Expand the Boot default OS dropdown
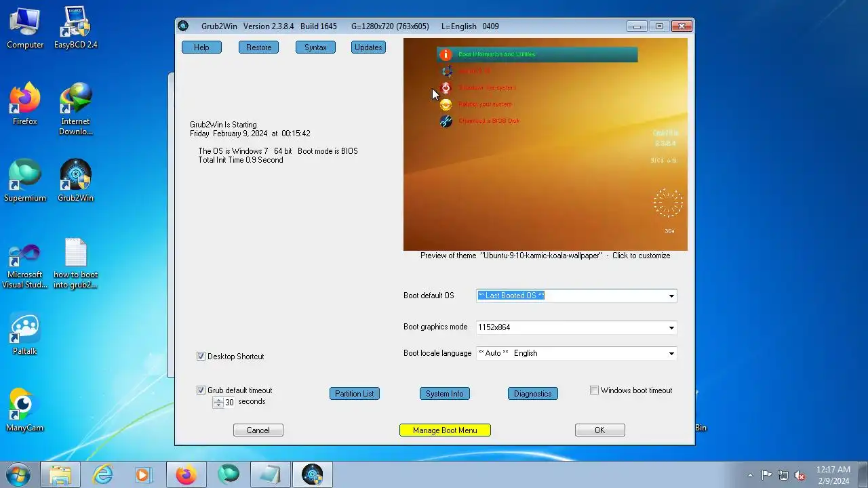The width and height of the screenshot is (868, 488). pyautogui.click(x=671, y=296)
